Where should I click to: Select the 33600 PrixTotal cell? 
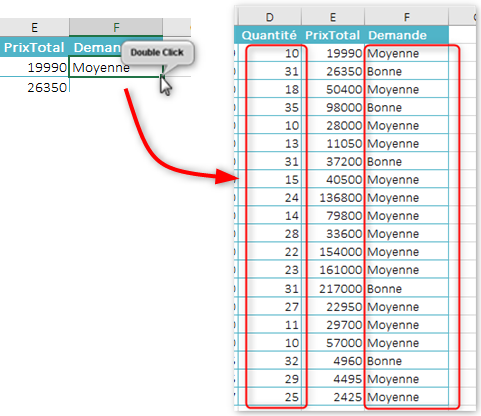click(x=333, y=233)
